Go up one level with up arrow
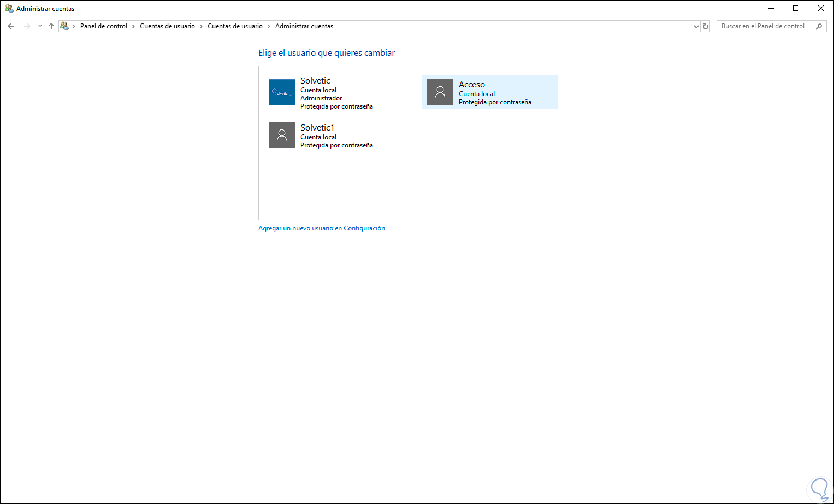 click(51, 26)
